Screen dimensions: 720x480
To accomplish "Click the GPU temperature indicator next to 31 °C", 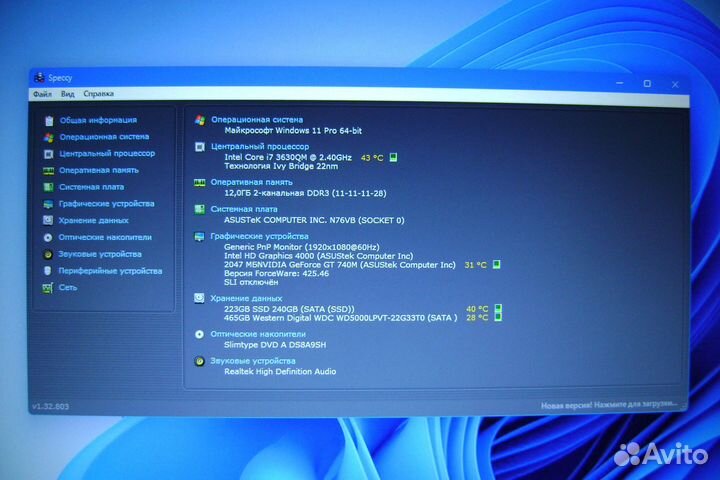I will click(x=496, y=265).
